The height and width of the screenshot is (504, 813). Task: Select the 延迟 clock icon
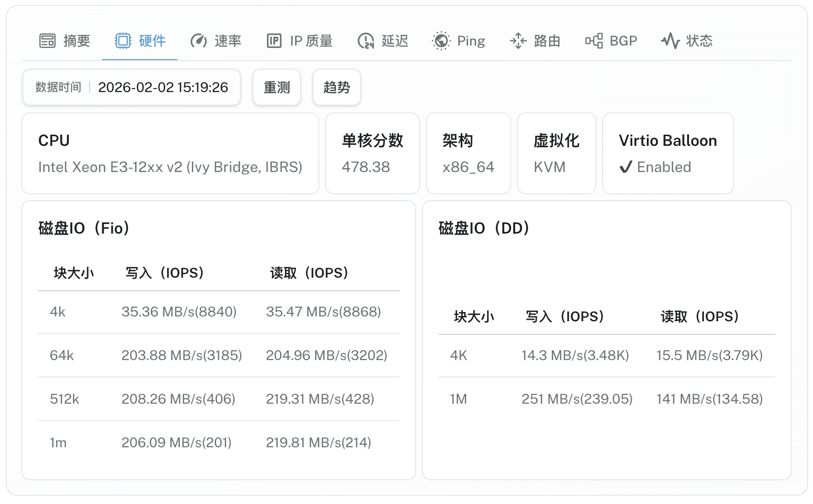coord(366,41)
